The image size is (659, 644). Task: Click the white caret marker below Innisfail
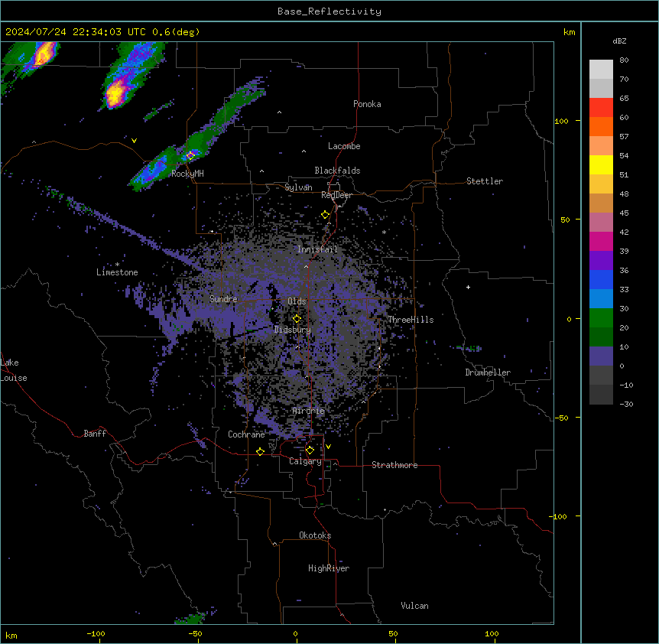pos(306,266)
